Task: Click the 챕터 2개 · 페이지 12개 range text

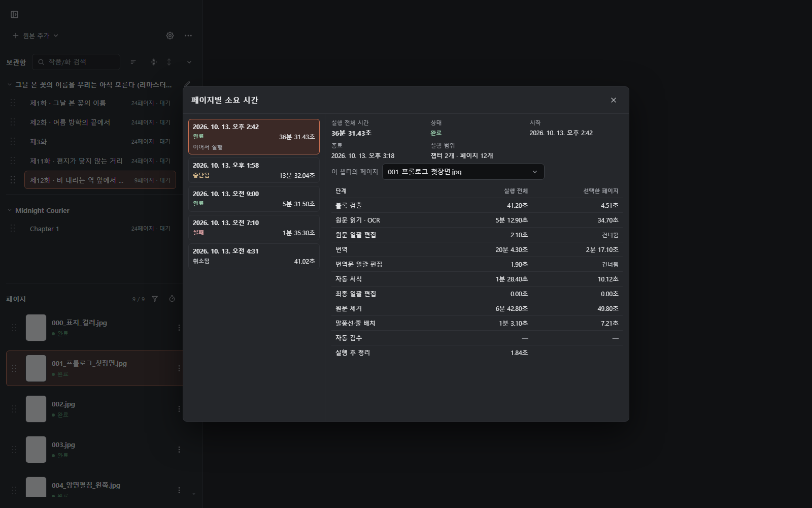Action: [461, 155]
